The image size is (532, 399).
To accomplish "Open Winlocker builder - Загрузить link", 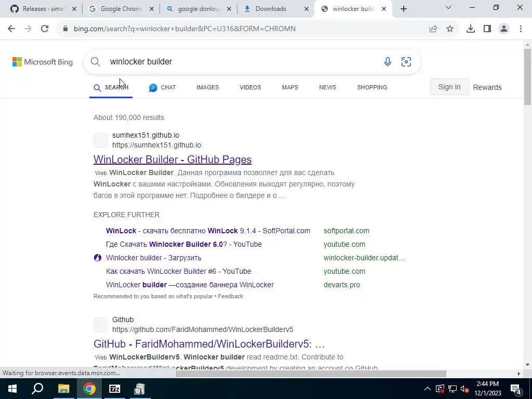I will coord(153,258).
